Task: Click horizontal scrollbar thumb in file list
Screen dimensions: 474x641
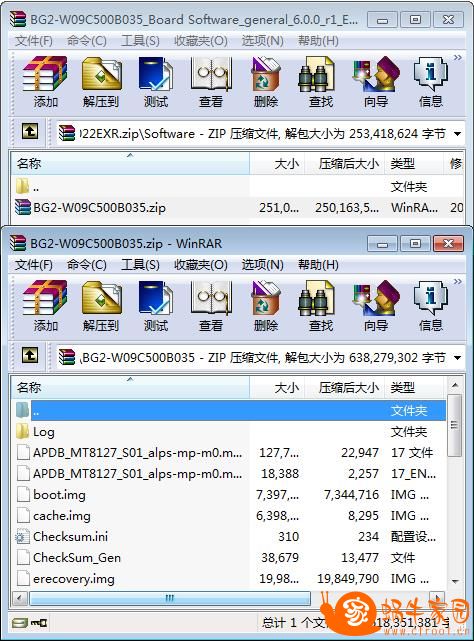Action: pos(170,598)
